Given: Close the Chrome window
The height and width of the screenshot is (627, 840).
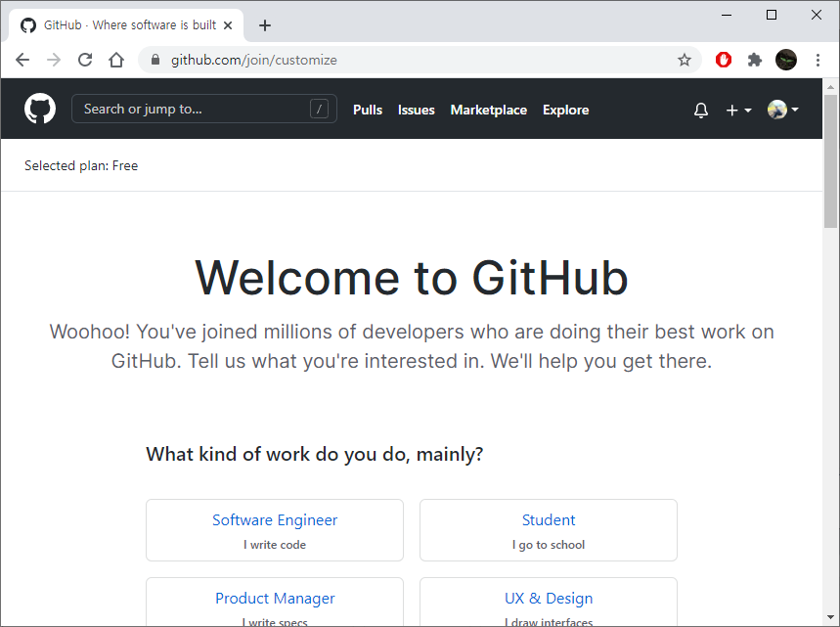Looking at the screenshot, I should click(817, 15).
